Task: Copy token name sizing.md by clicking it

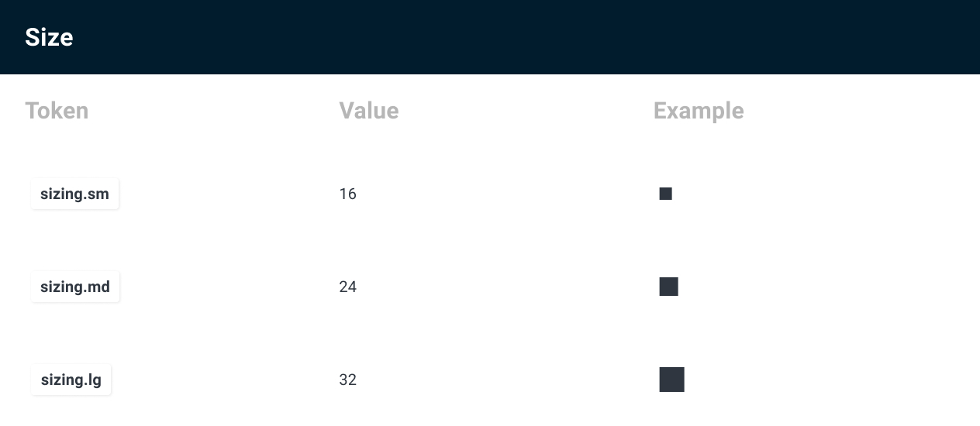Action: click(x=75, y=287)
